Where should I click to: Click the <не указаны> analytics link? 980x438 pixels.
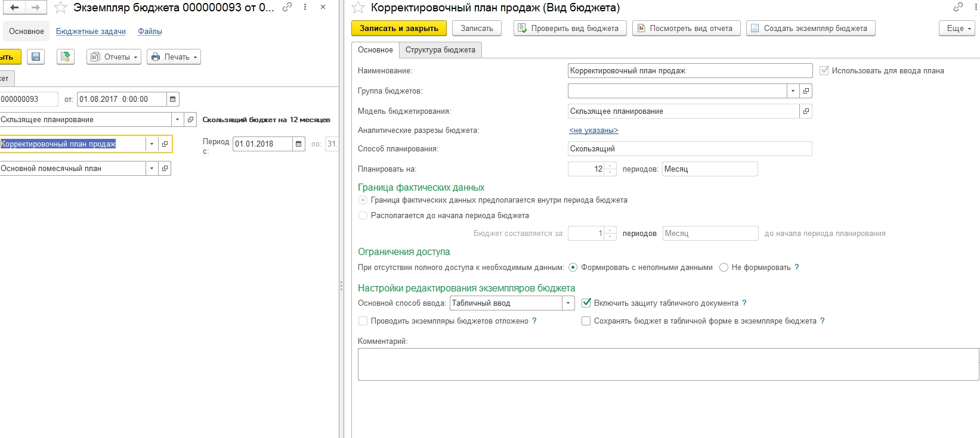tap(593, 131)
